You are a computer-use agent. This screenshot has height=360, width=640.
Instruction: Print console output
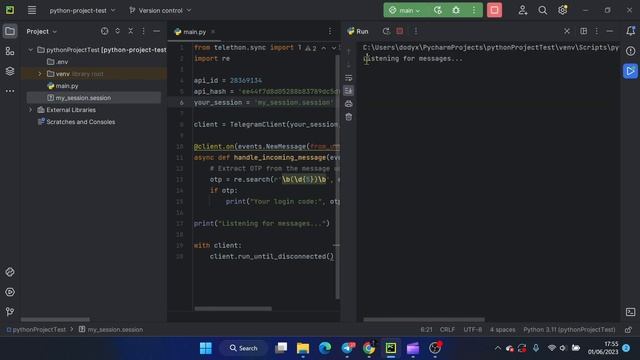(x=349, y=104)
